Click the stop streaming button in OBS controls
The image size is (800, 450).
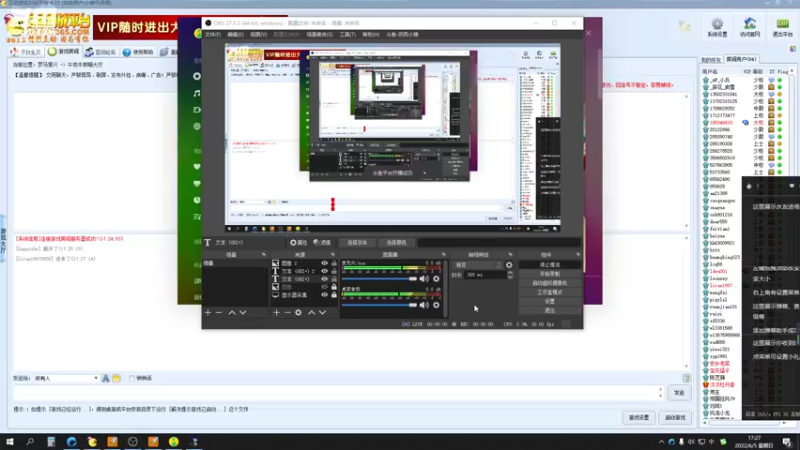549,265
